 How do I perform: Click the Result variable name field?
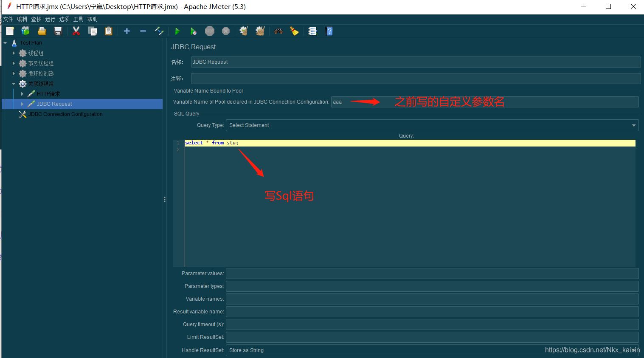[432, 312]
